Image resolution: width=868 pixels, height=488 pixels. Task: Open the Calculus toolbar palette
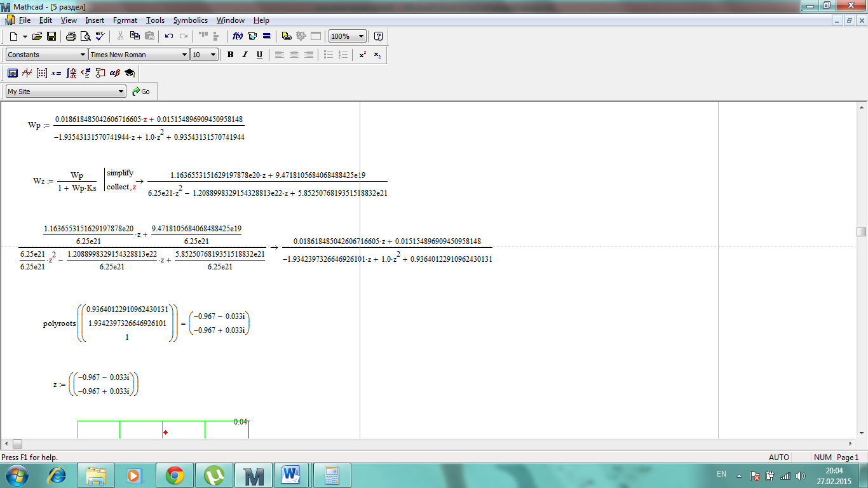(71, 73)
